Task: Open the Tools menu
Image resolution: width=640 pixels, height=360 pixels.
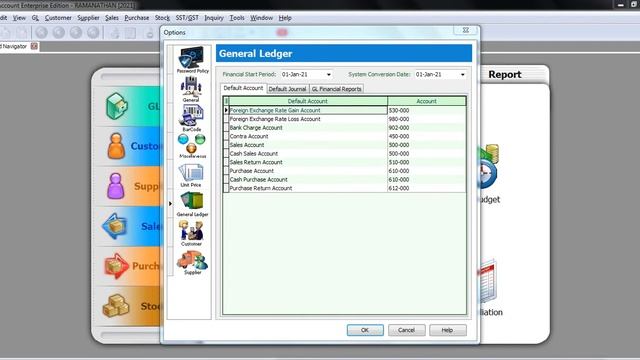Action: pos(237,18)
